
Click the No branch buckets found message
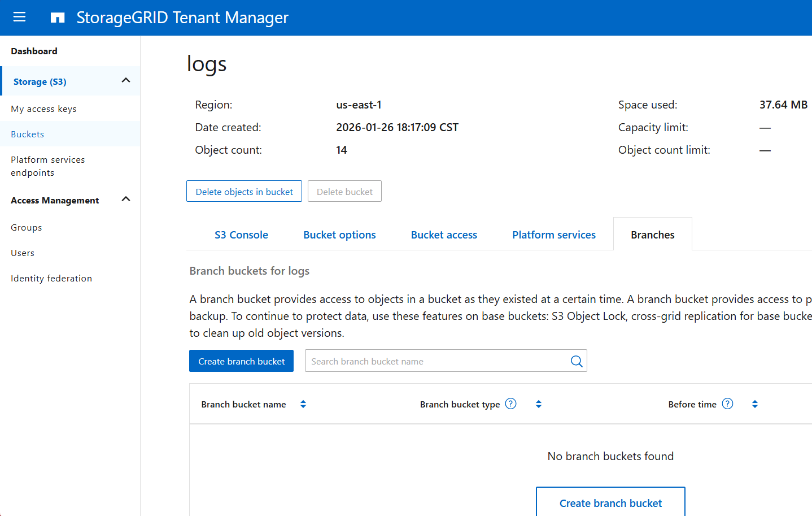(610, 456)
